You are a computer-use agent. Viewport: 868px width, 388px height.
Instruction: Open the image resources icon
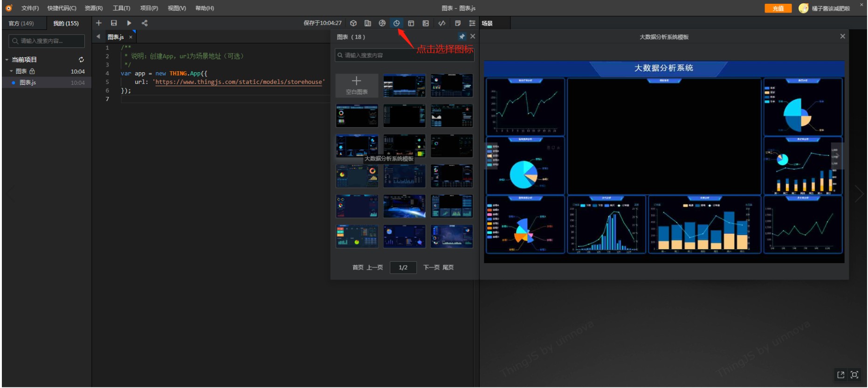426,23
